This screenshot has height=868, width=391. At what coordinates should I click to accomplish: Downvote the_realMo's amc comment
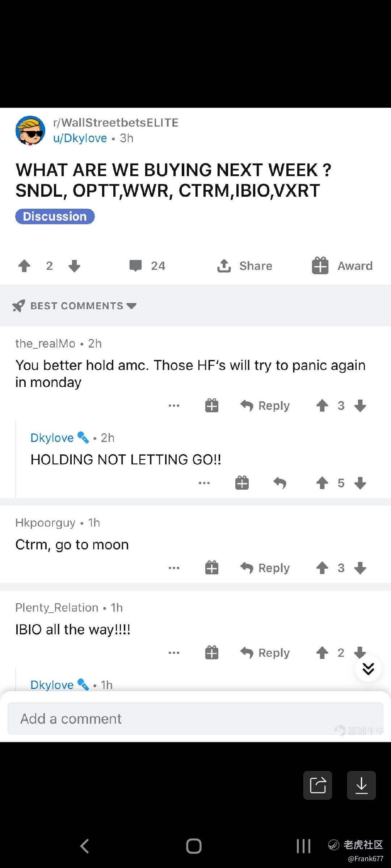360,405
